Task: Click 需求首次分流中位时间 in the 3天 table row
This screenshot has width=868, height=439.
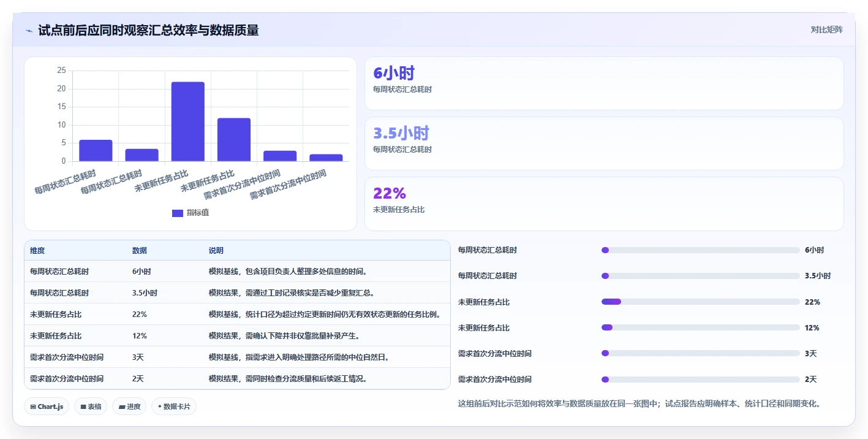Action: 67,357
